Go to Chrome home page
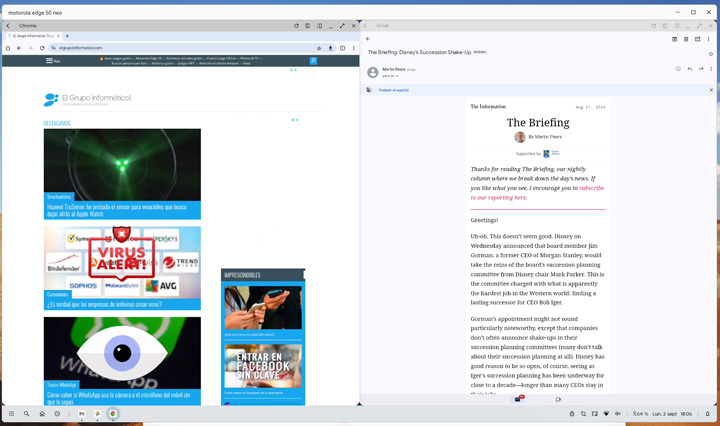 pos(8,48)
